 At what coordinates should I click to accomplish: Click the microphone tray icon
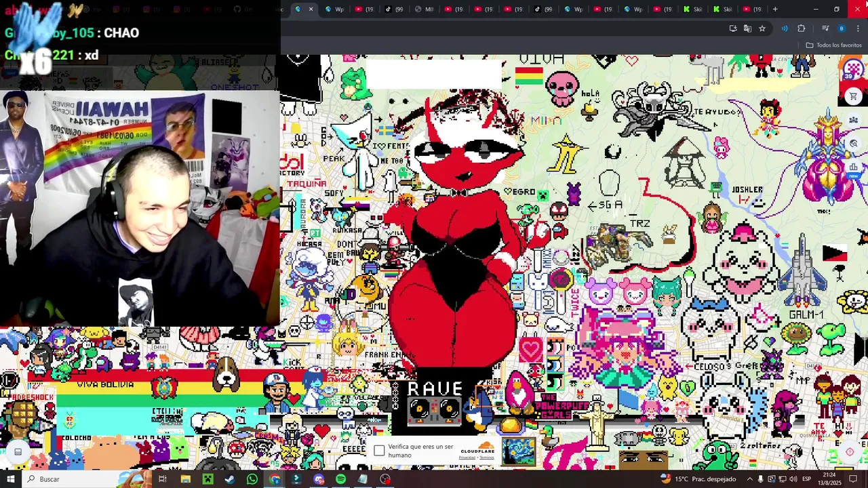point(761,479)
